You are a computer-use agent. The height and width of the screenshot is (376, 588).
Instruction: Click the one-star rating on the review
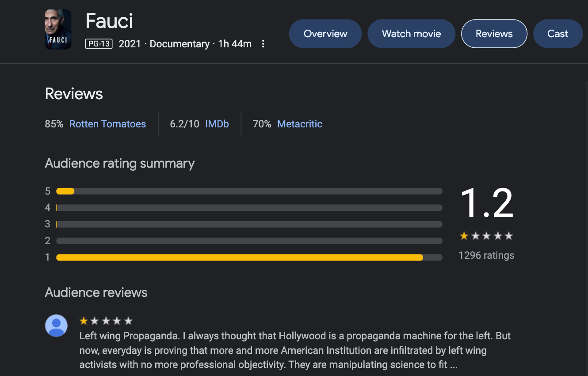[106, 321]
